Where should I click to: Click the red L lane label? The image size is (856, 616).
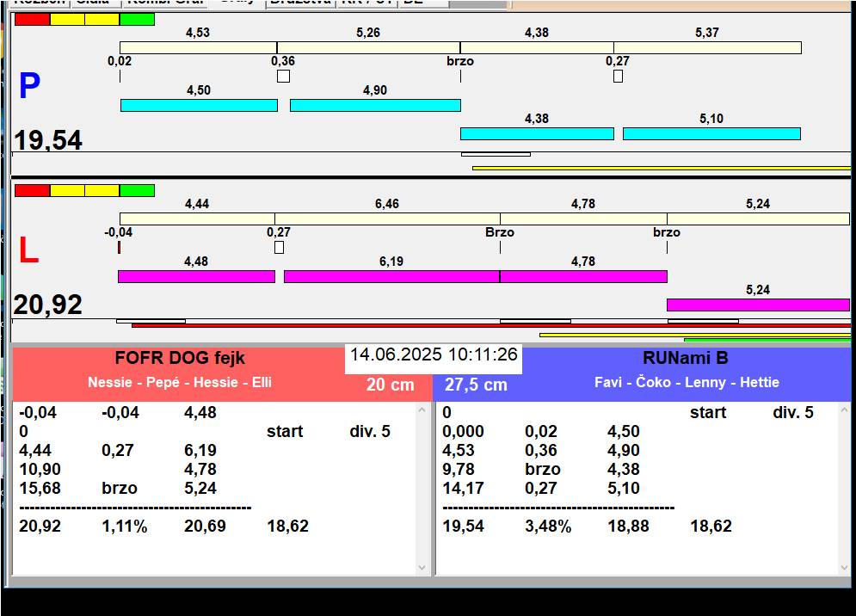pos(28,251)
